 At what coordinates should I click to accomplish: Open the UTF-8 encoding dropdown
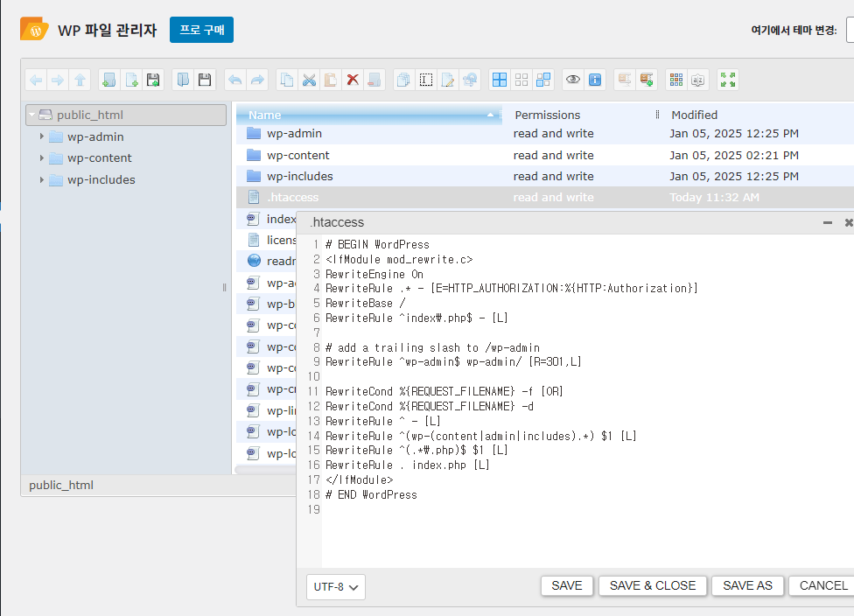335,587
